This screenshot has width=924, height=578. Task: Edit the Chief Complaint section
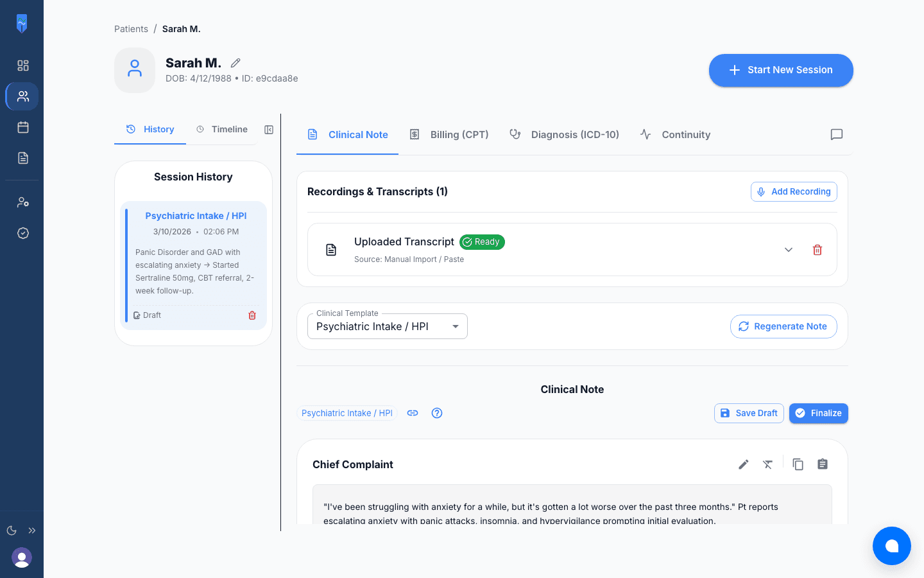coord(744,464)
